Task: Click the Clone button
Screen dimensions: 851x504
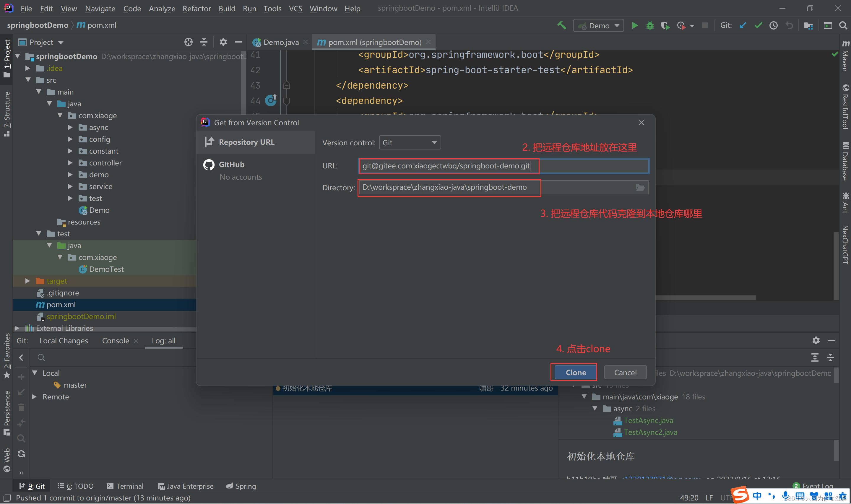Action: [575, 372]
